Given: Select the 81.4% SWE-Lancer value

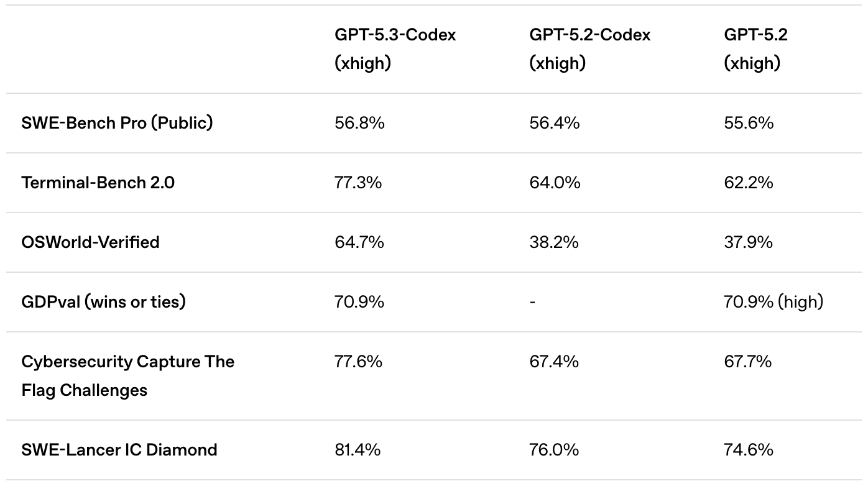Looking at the screenshot, I should pyautogui.click(x=358, y=450).
